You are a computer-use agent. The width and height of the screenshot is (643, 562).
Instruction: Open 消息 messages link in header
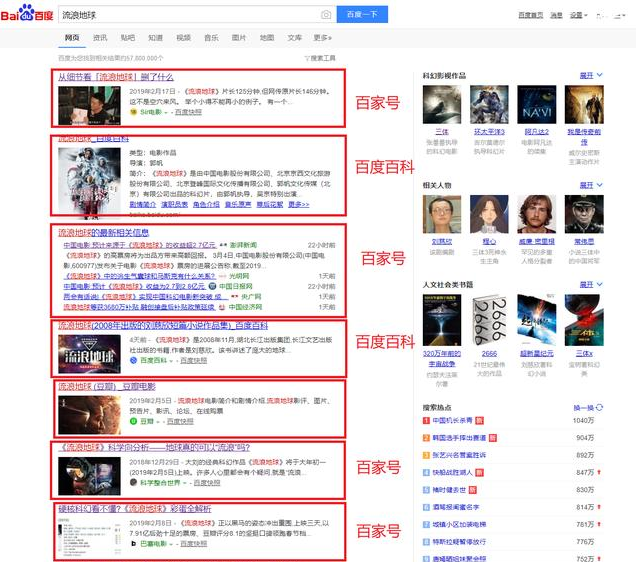pos(556,15)
